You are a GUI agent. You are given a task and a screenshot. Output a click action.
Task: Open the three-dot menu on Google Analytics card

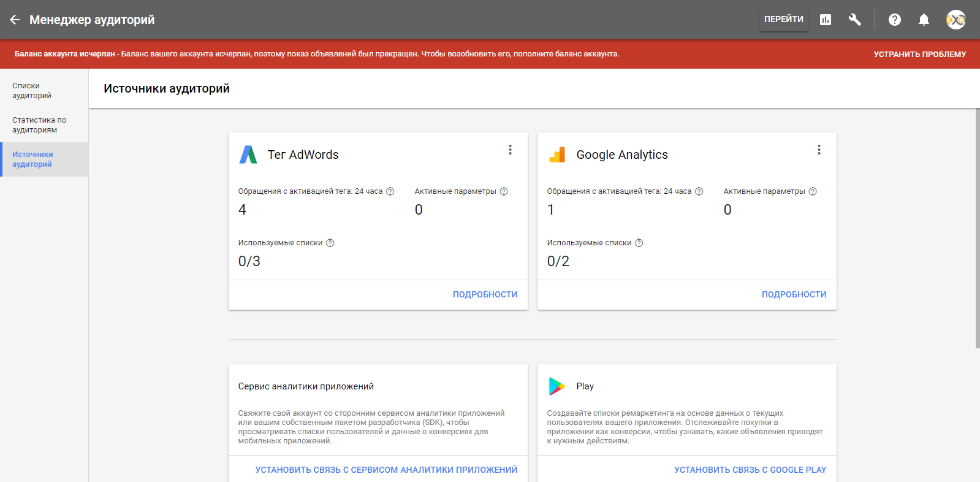coord(819,150)
